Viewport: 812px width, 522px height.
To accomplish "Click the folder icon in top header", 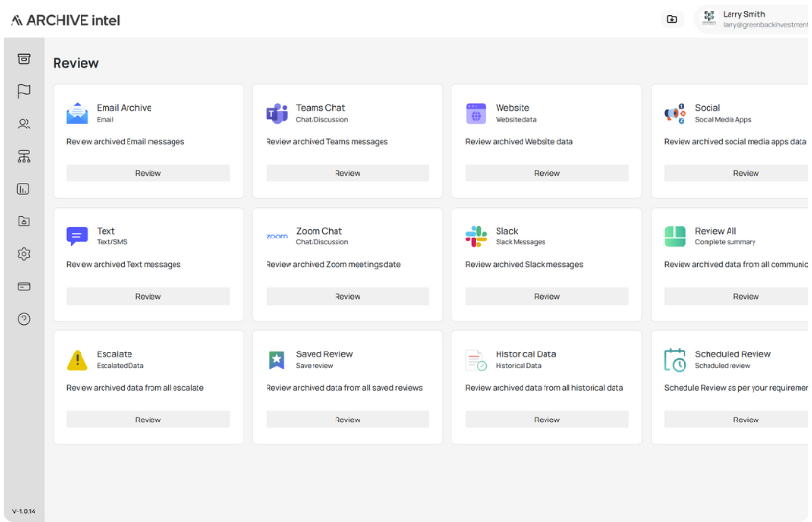I will 672,19.
